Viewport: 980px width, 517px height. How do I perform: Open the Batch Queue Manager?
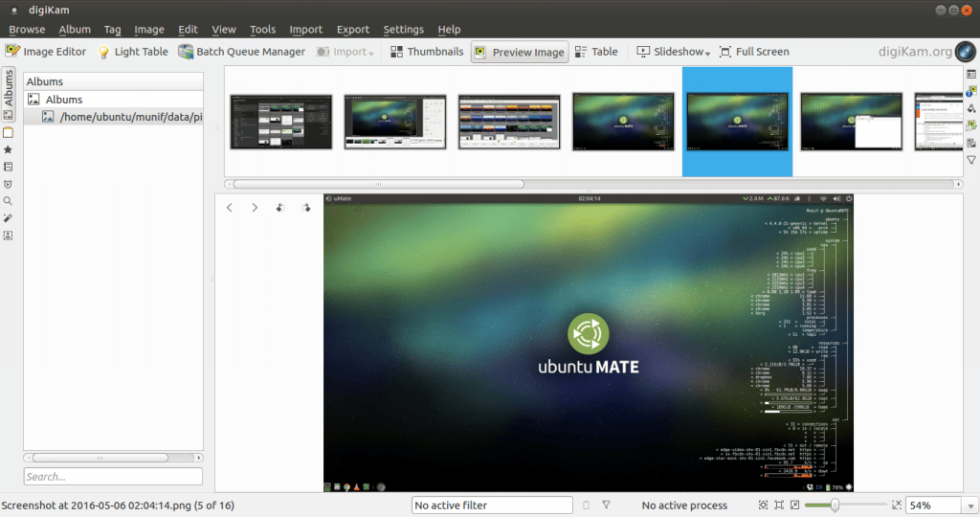241,52
